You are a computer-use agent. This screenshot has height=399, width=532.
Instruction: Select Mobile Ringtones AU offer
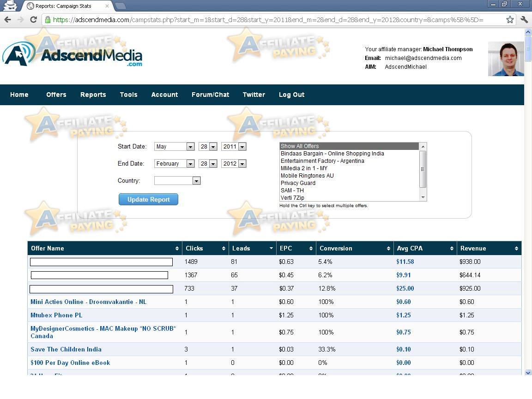pos(349,176)
